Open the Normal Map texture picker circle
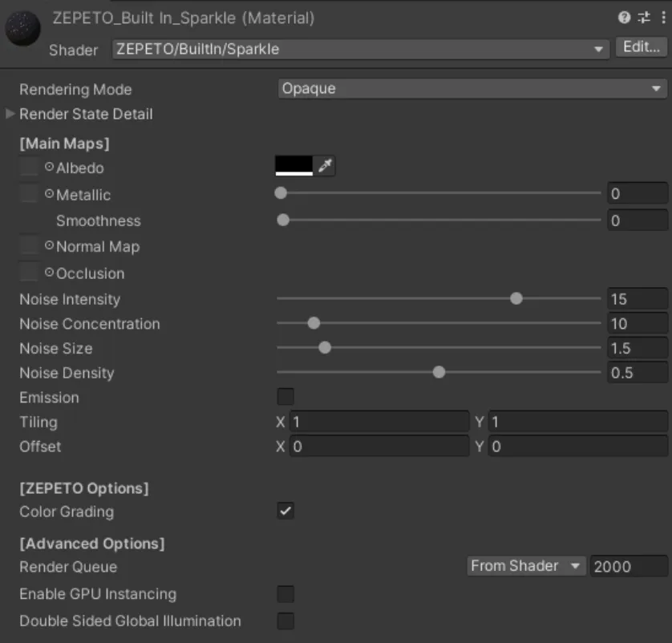The height and width of the screenshot is (643, 672). (49, 245)
